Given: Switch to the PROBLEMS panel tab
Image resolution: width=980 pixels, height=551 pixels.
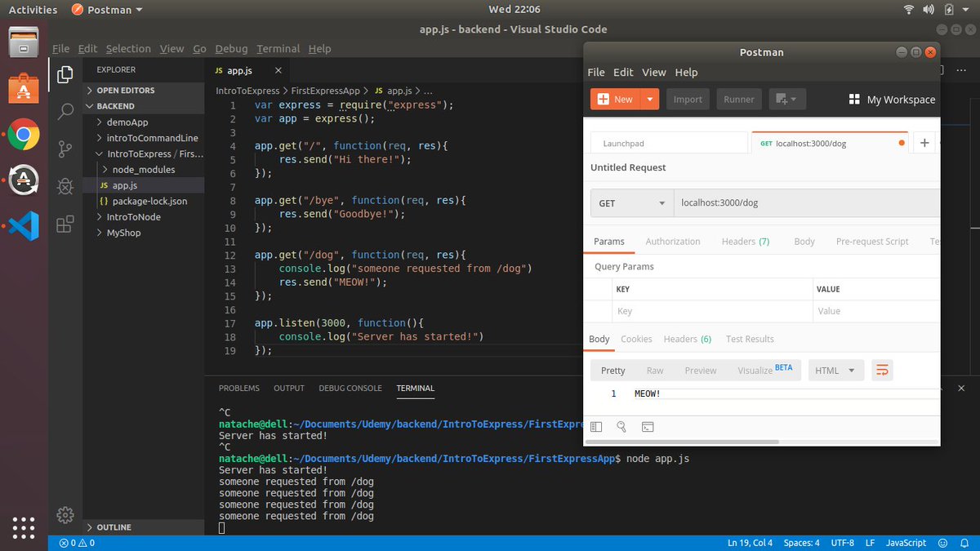Looking at the screenshot, I should 239,389.
